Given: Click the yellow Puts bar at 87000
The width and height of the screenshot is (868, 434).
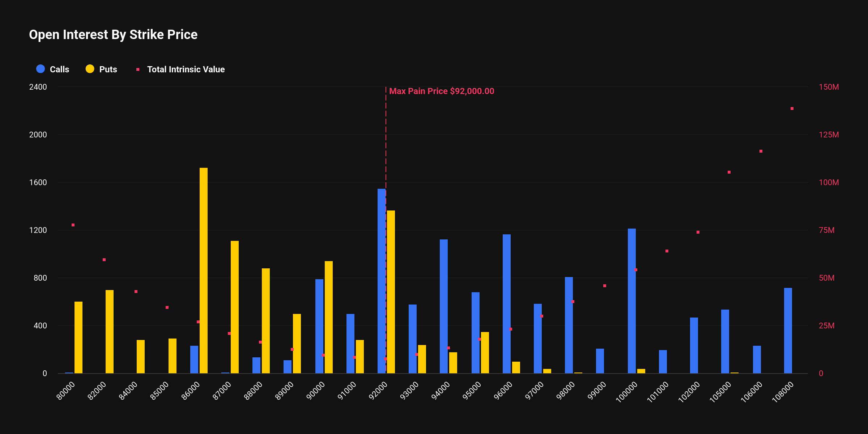Looking at the screenshot, I should click(235, 307).
